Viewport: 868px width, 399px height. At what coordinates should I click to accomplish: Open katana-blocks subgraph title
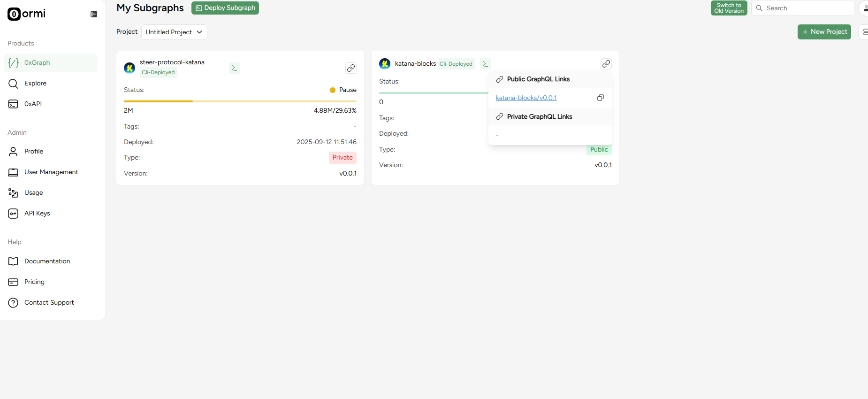pos(415,63)
